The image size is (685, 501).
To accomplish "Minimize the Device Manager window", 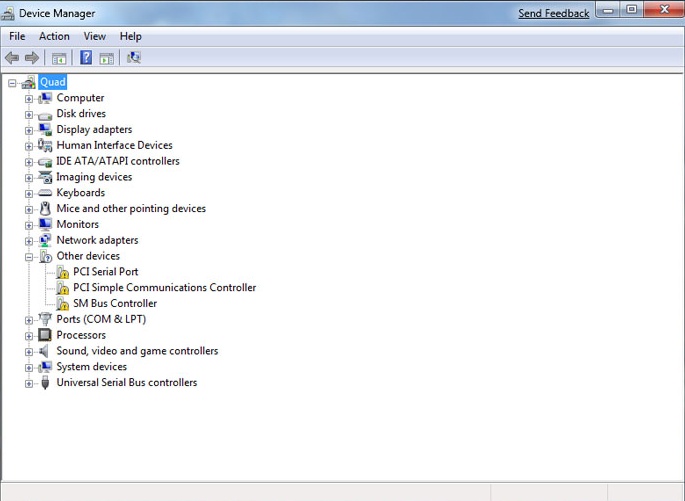I will [608, 10].
